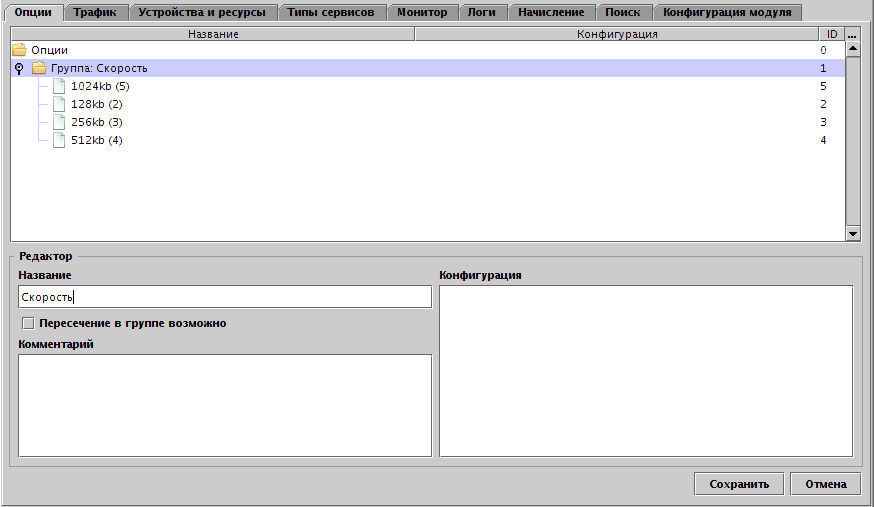Click the Название text field
This screenshot has height=507, width=874.
click(x=224, y=297)
